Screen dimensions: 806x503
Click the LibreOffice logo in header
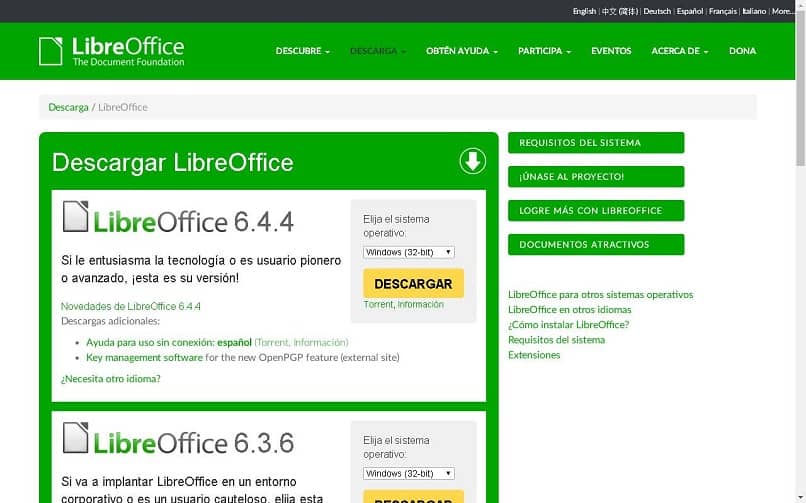click(112, 51)
